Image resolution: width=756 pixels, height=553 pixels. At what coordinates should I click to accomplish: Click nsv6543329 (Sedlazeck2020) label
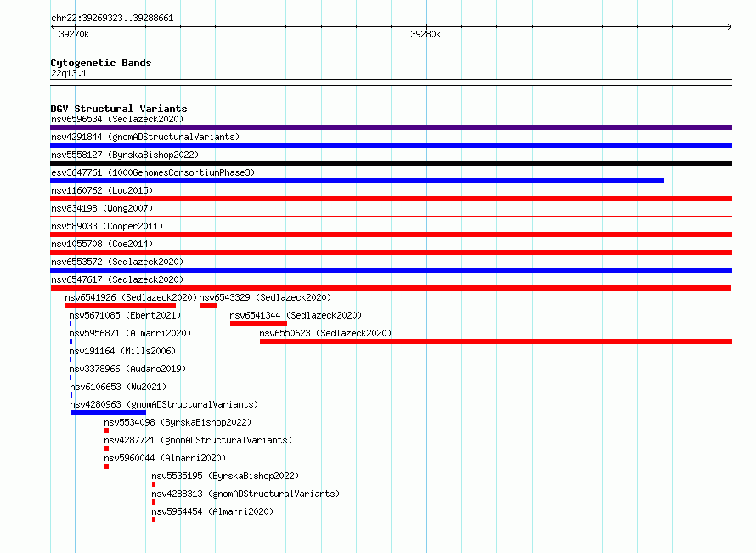[265, 297]
